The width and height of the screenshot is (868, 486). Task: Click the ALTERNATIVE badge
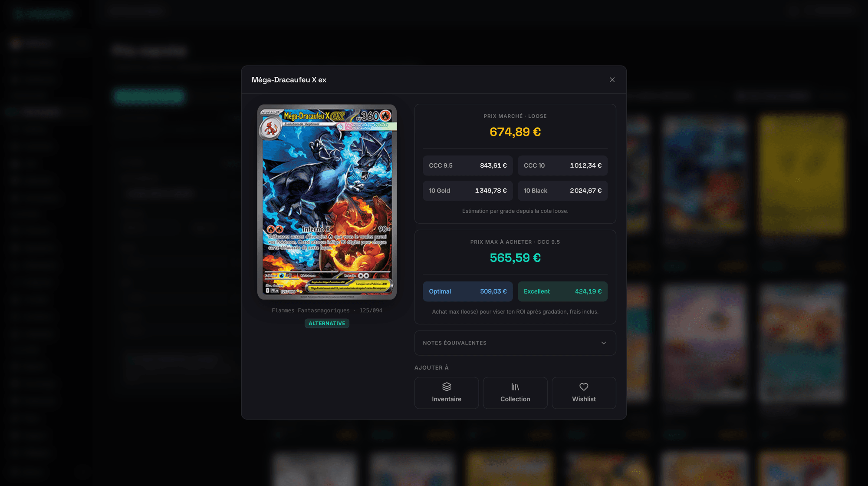327,324
